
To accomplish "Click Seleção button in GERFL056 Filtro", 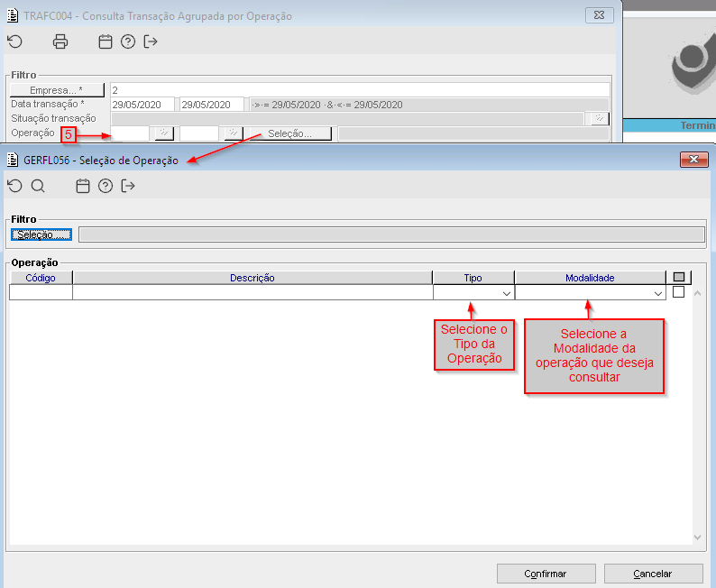I will pyautogui.click(x=41, y=234).
